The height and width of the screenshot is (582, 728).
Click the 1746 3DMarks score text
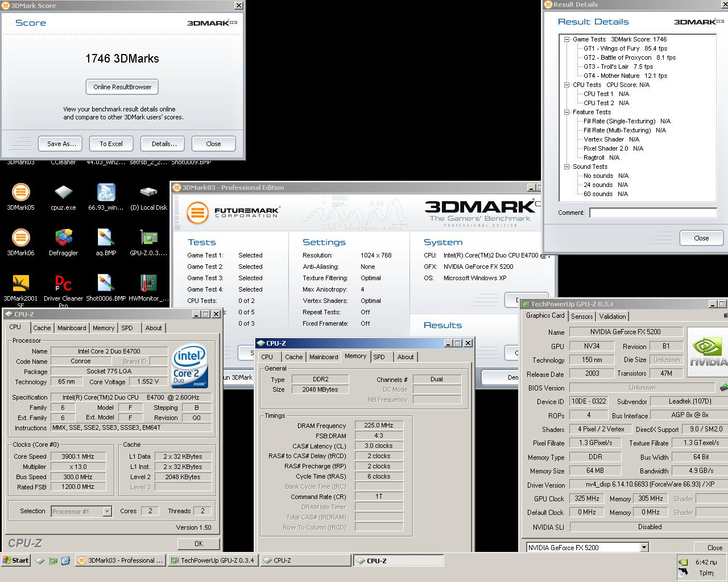[122, 59]
